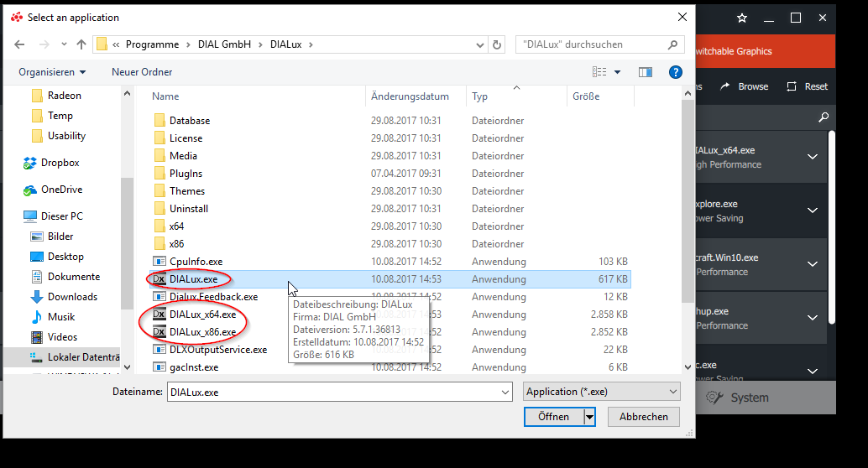The image size is (868, 468).
Task: Sort by Typ column header
Action: point(479,96)
